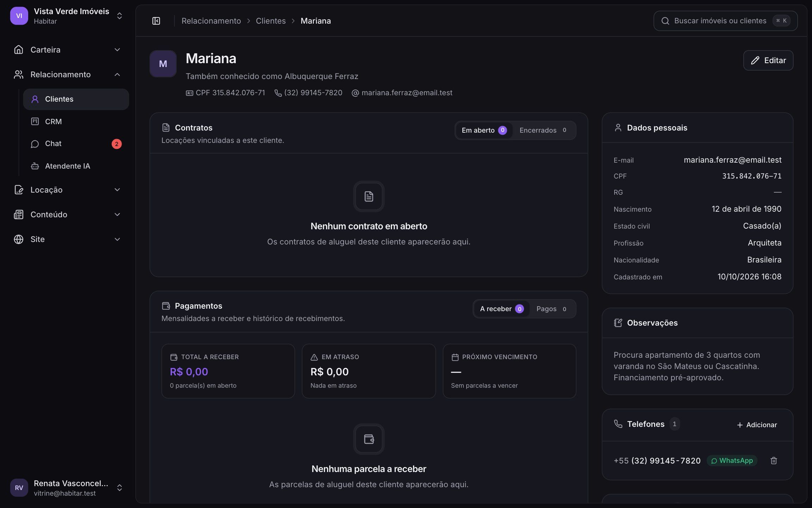
Task: Click the email value mariana.ferraz@email.test in Dados pessoais
Action: point(733,160)
